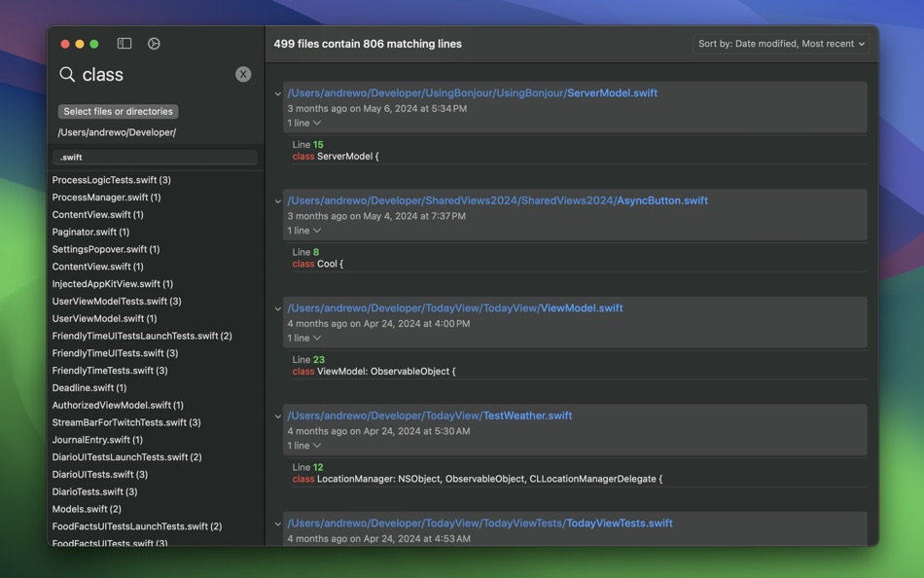Clear the search with the X button
The width and height of the screenshot is (924, 578).
(243, 74)
